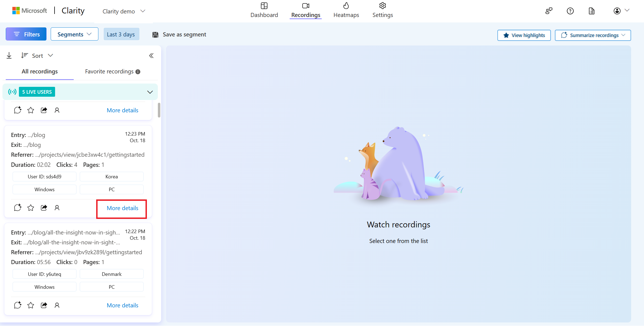
Task: Open the share feedback people icon
Action: (x=549, y=11)
